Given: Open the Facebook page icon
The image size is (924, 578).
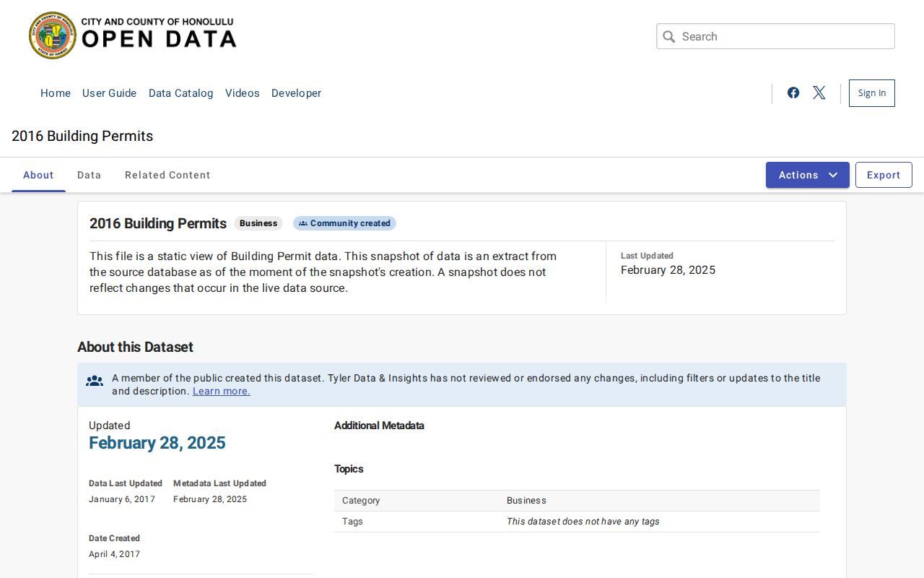Looking at the screenshot, I should tap(793, 92).
